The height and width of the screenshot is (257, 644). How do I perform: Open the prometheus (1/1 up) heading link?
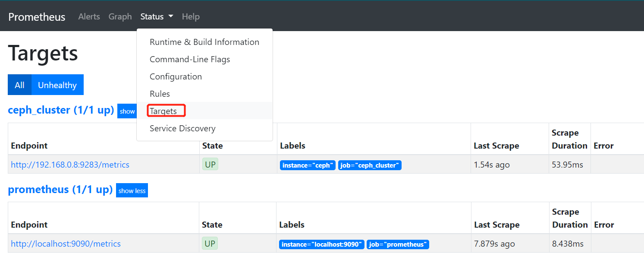[x=60, y=190]
